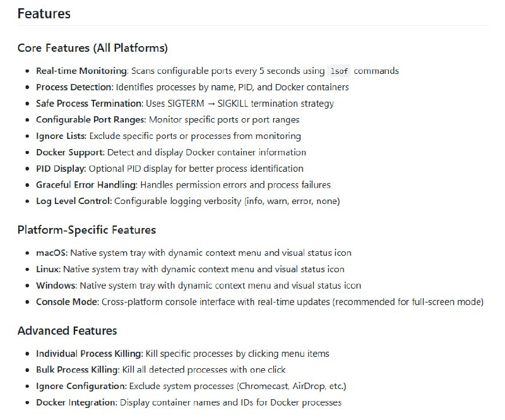Viewport: 505px width, 420px height.
Task: Click the inline "lsof" code snippet
Action: coord(339,71)
